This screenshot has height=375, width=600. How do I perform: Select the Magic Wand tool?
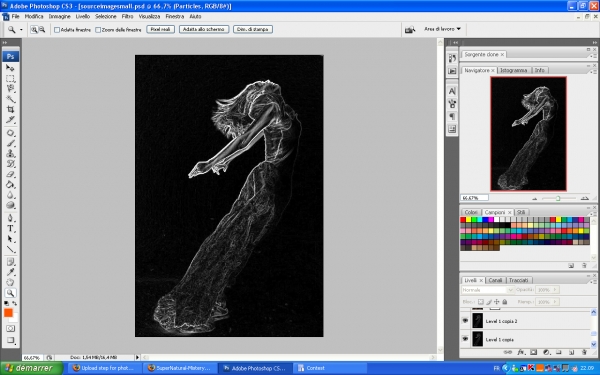[10, 99]
